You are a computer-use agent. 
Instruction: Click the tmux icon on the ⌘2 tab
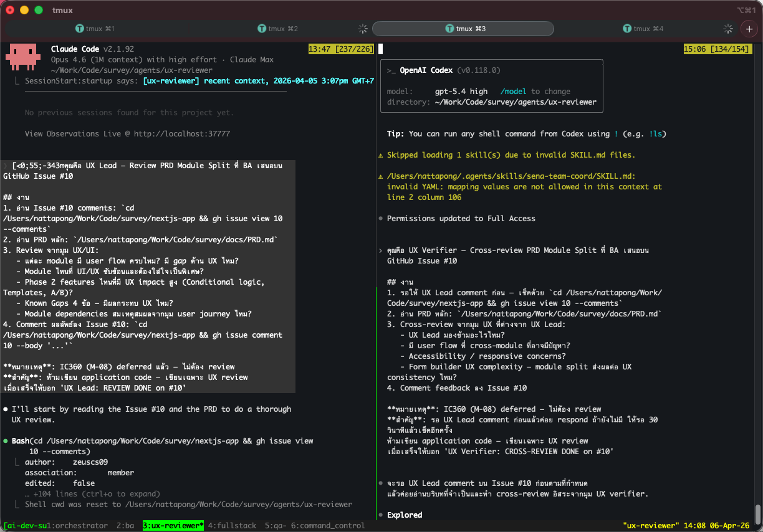pos(262,29)
